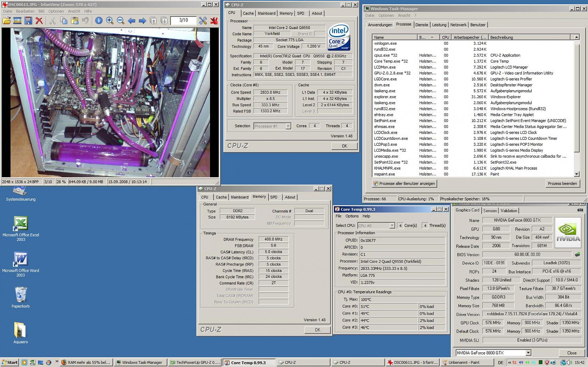This screenshot has height=367, width=588.
Task: Click the Paste clipboard icon in IrfanView
Action: pos(74,21)
